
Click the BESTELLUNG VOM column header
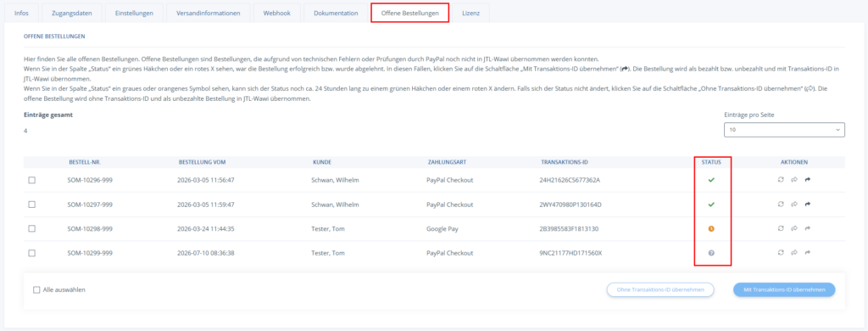(x=202, y=162)
